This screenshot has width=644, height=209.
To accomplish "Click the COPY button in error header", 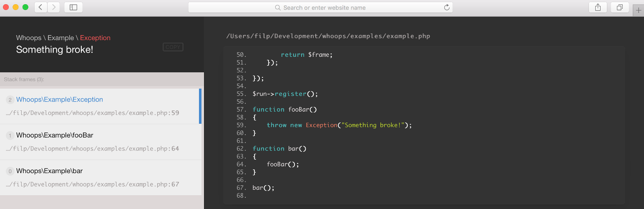I will (x=173, y=47).
